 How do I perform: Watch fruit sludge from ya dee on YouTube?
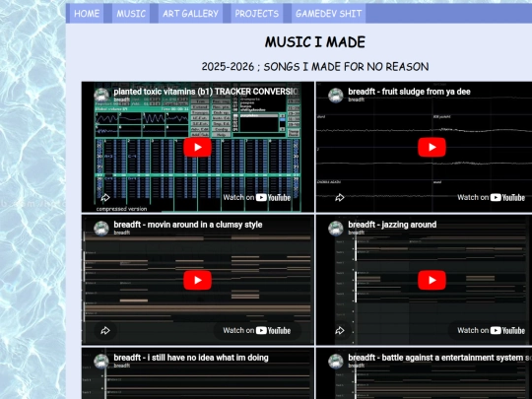pos(491,197)
